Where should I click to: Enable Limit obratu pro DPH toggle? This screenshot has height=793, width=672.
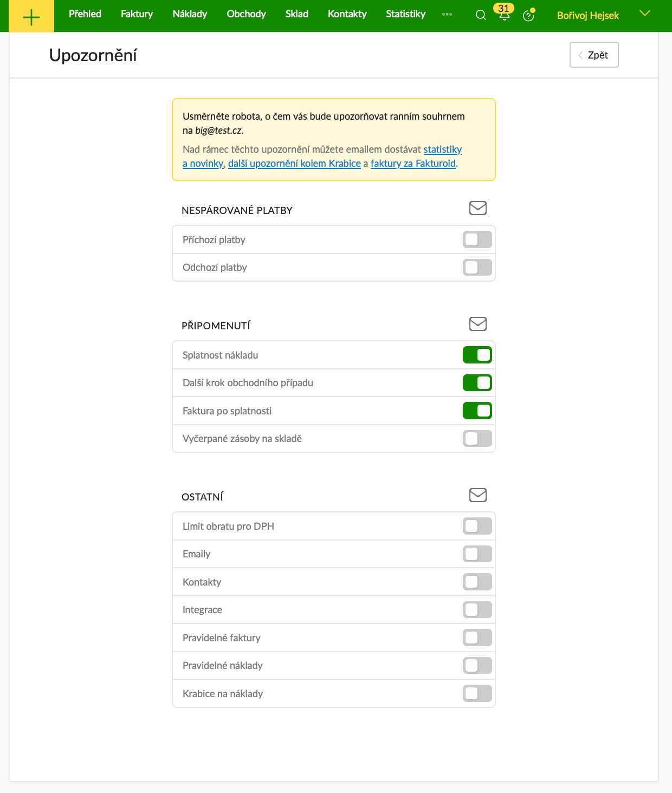click(477, 526)
